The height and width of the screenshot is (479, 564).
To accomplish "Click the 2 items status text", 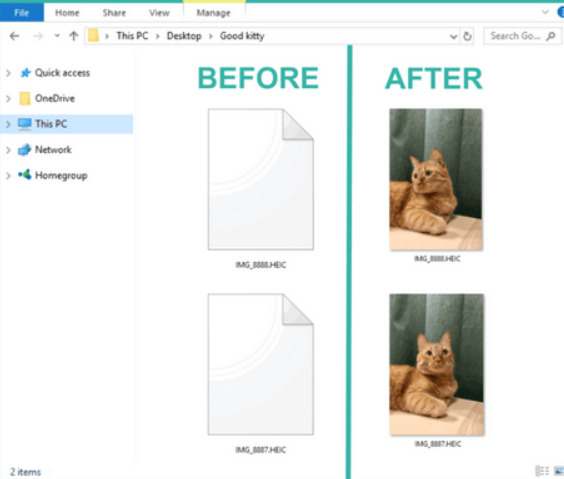I will 25,472.
